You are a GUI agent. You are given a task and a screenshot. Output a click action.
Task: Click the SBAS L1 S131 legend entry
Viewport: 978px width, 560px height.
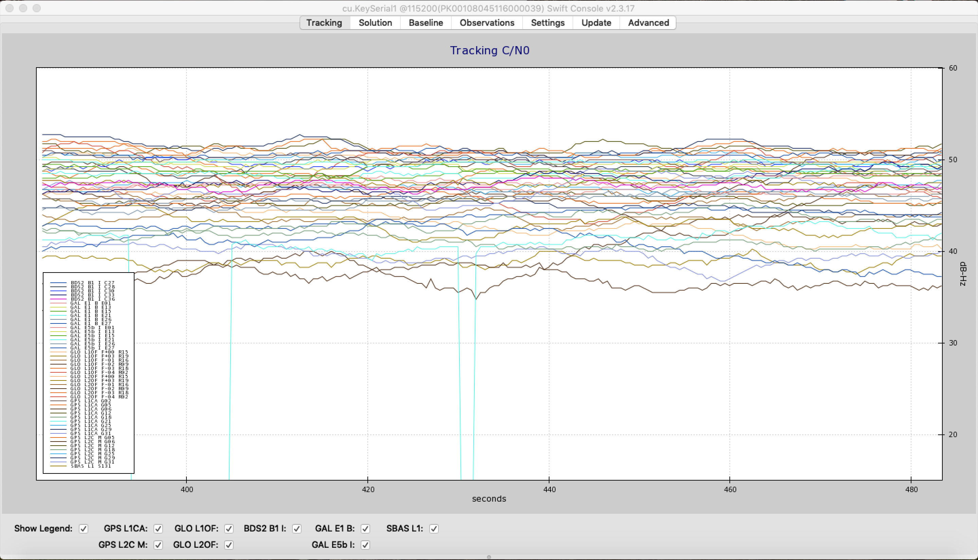91,466
